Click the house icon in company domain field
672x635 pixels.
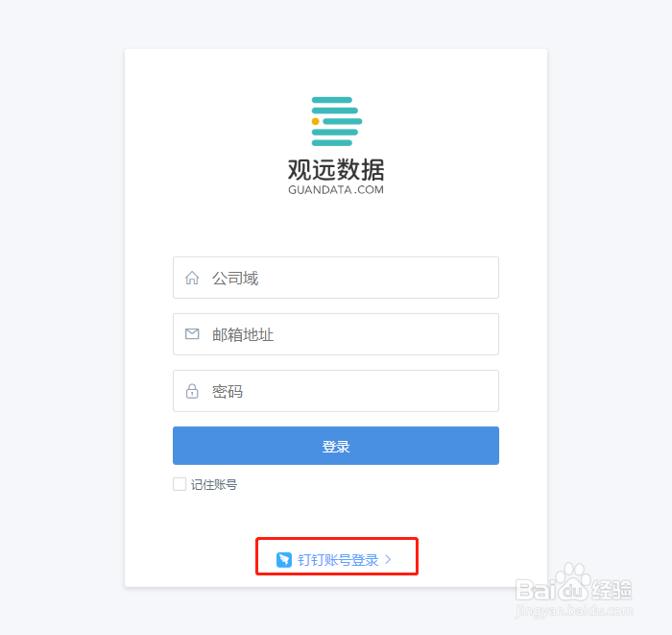coord(192,278)
